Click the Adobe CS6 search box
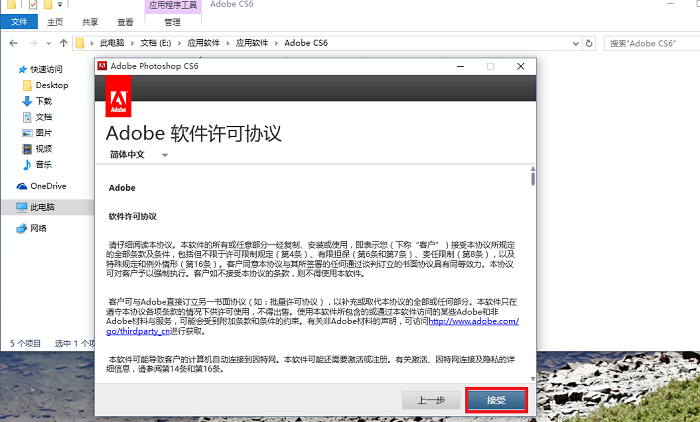 [x=651, y=43]
